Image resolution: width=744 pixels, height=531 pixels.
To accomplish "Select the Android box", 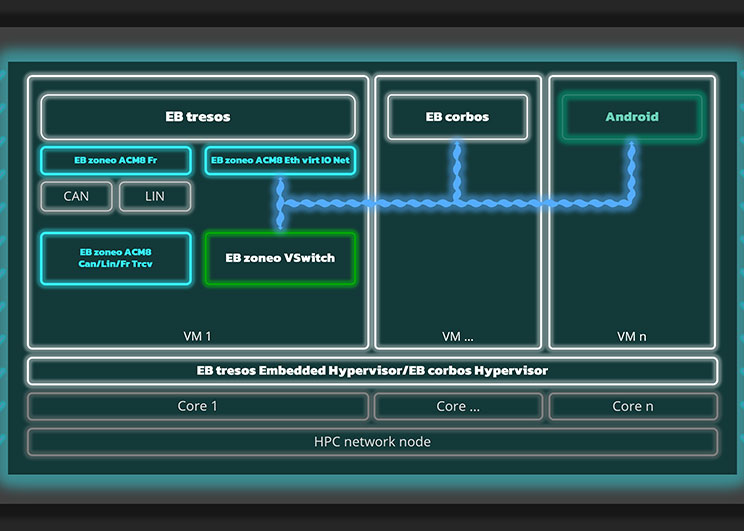I will [x=632, y=117].
